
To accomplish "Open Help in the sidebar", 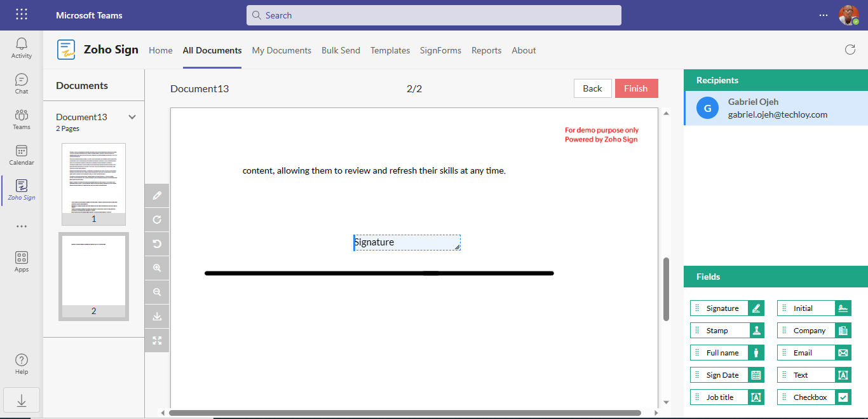I will pos(22,364).
